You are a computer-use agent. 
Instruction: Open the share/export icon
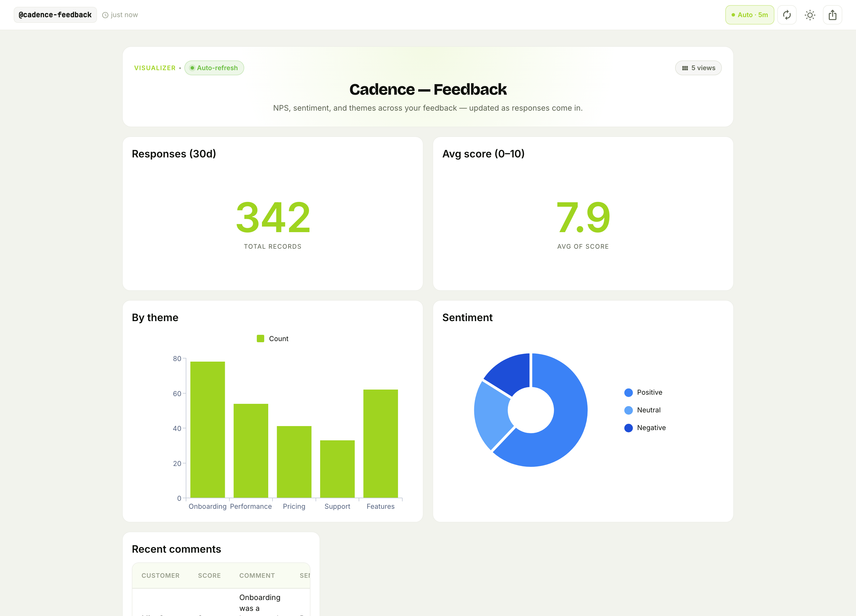click(832, 15)
